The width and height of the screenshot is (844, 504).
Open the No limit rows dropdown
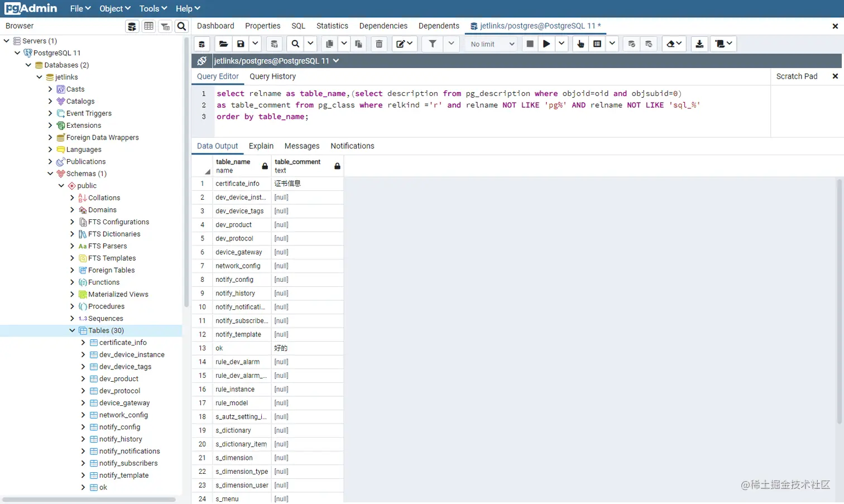pos(492,44)
